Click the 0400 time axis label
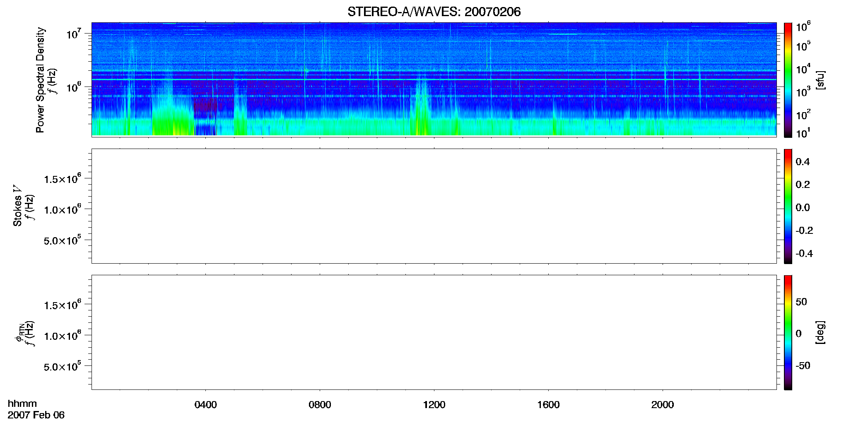Image resolution: width=868 pixels, height=447 pixels. pyautogui.click(x=206, y=405)
